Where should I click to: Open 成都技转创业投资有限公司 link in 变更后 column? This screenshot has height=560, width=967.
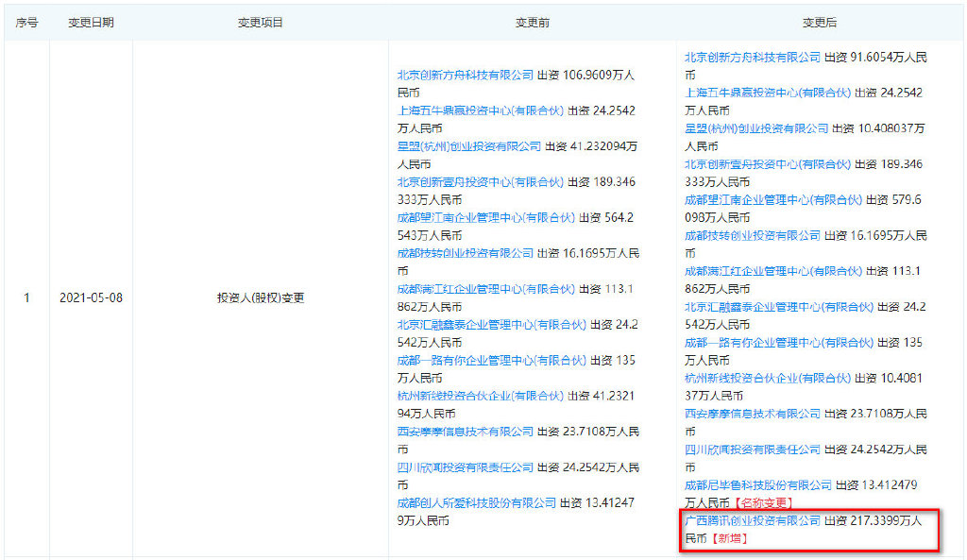pyautogui.click(x=753, y=235)
